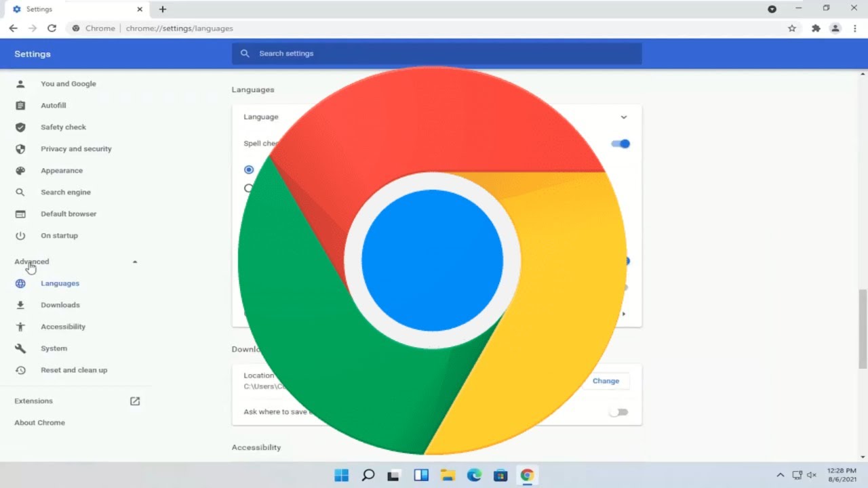Click the page vertical scrollbar thumb
Image resolution: width=868 pixels, height=488 pixels.
863,329
